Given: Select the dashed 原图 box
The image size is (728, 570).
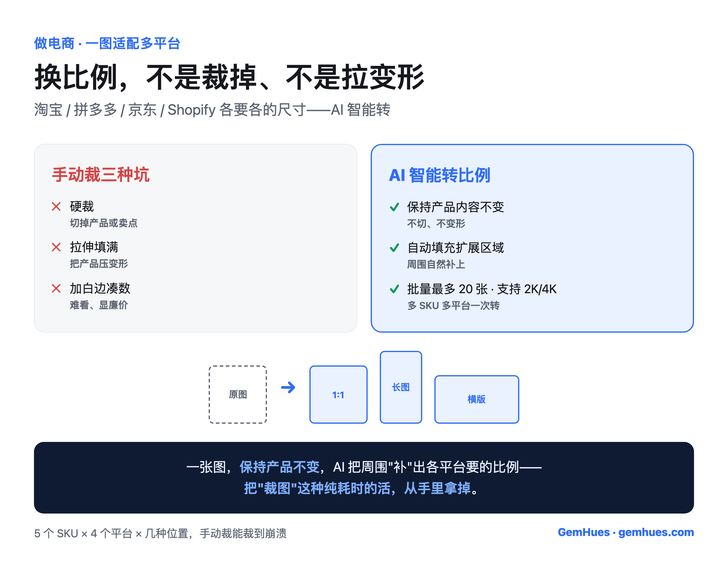Looking at the screenshot, I should [x=238, y=395].
